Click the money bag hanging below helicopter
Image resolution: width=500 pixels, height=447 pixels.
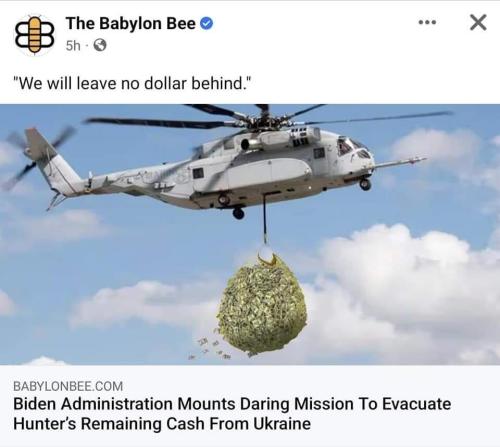[x=262, y=303]
